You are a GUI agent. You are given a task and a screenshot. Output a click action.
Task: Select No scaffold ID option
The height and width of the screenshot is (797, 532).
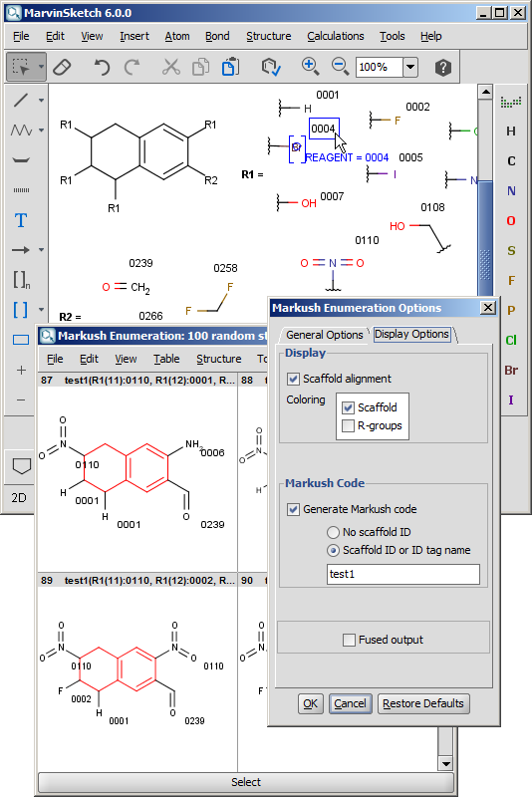point(333,532)
